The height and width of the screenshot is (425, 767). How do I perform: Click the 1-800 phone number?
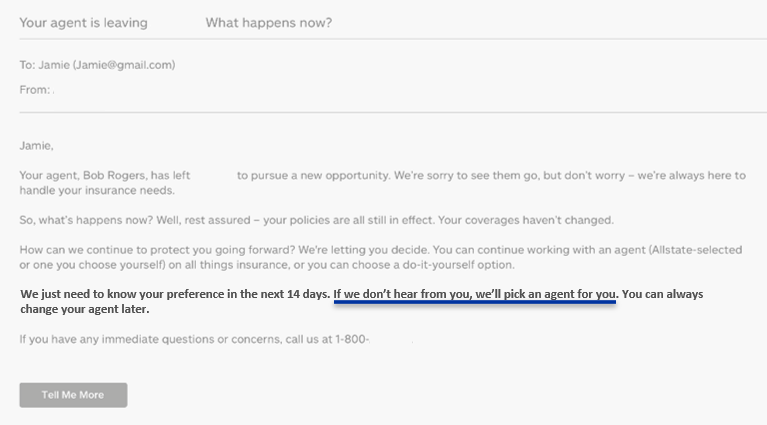(351, 339)
